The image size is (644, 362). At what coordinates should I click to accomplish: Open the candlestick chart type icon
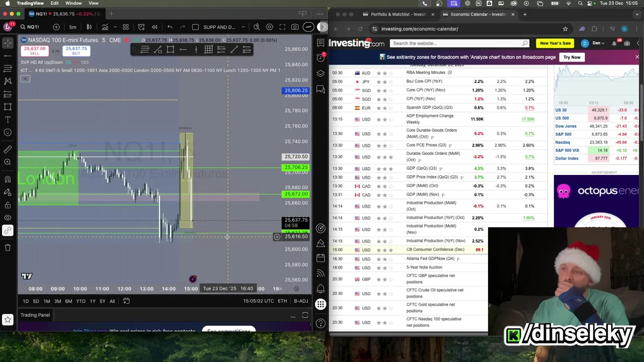89,27
